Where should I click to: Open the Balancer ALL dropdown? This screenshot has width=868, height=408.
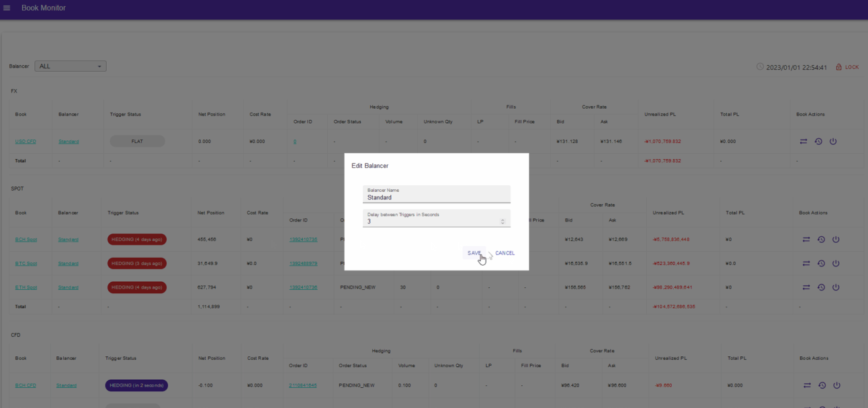[x=71, y=66]
